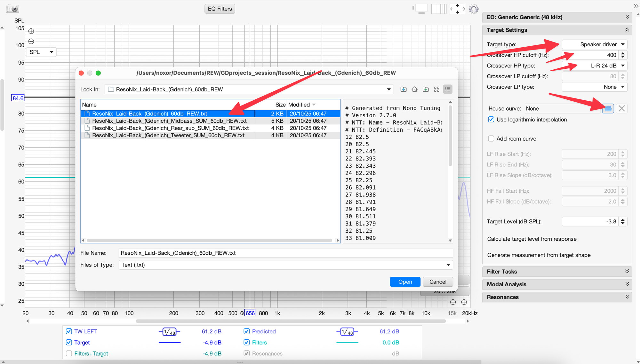Click the graph zoom-in plus icon
Screen dimensions: 640x364
click(x=31, y=31)
